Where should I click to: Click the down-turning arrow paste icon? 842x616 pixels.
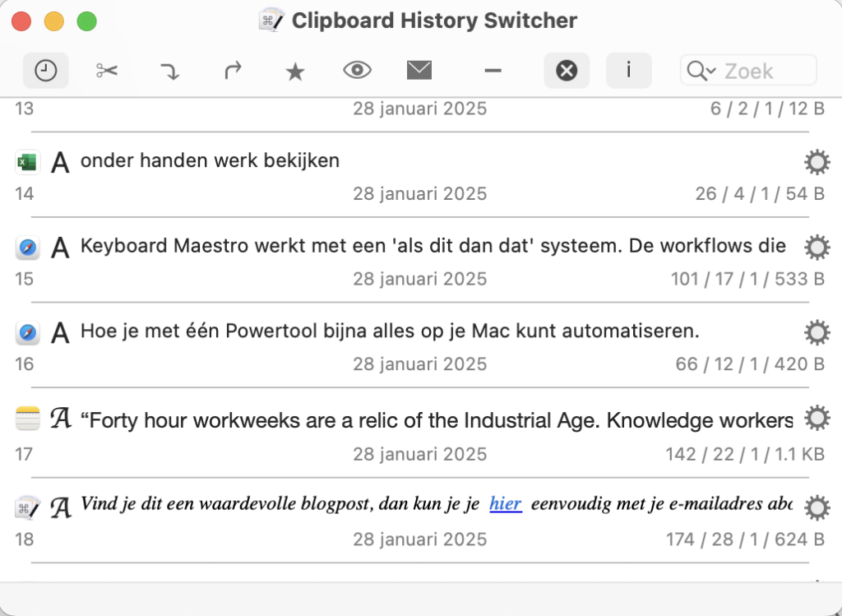point(169,72)
